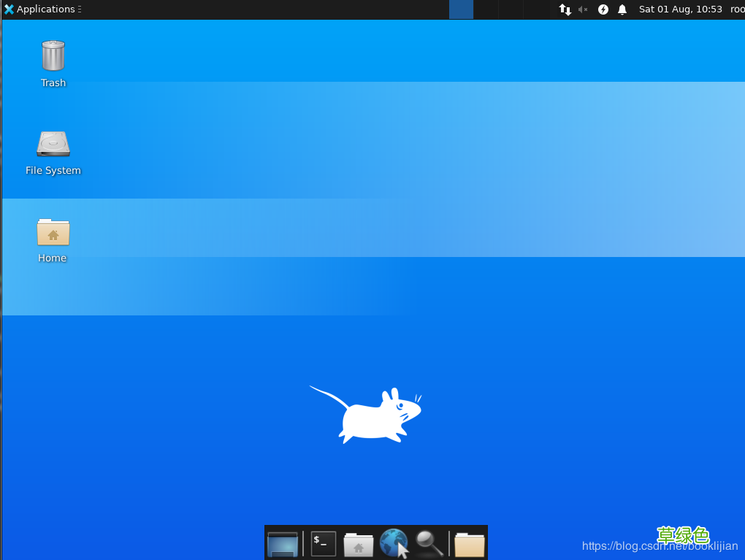Click Show Desktop icon in dock
The width and height of the screenshot is (745, 560).
coord(283,544)
